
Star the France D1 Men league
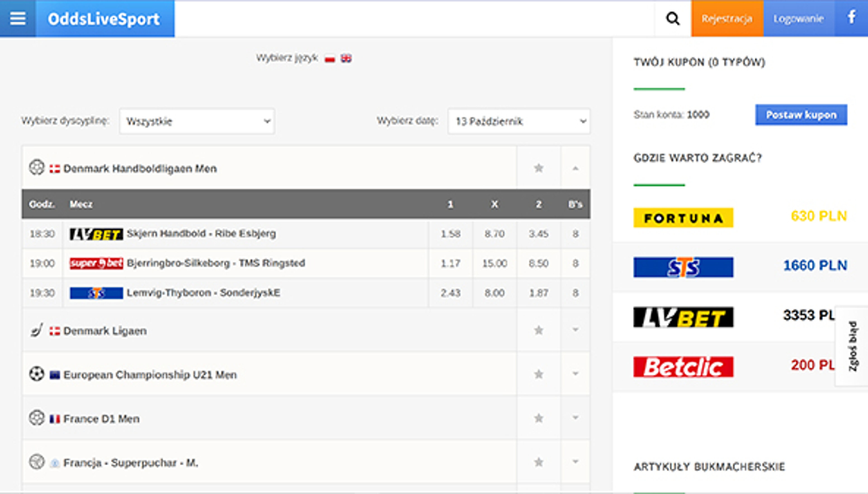click(x=539, y=418)
